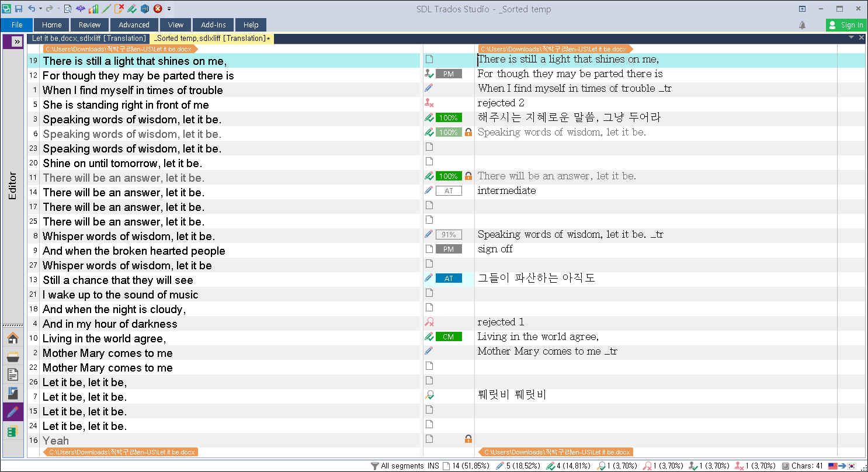Open the Add-Ins ribbon tab
The width and height of the screenshot is (868, 472).
pyautogui.click(x=213, y=25)
